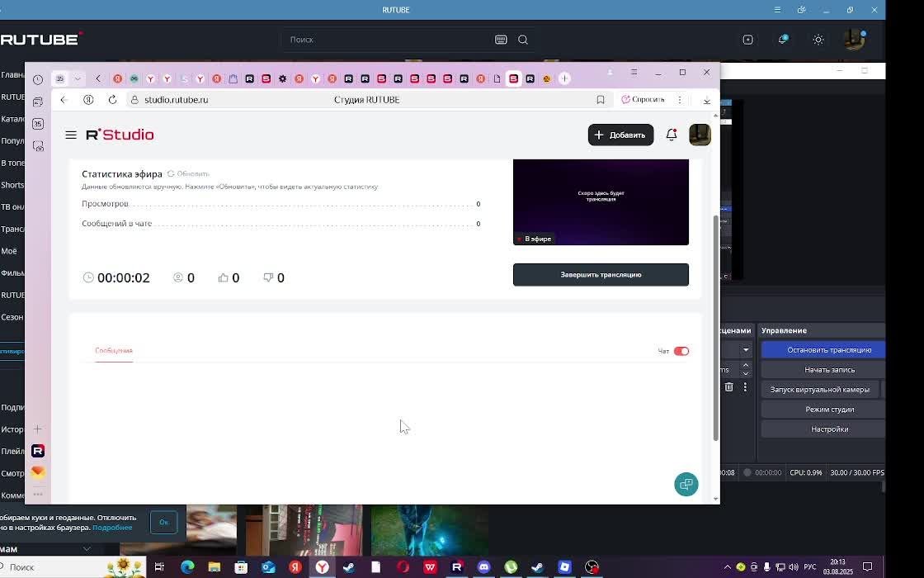924x578 pixels.
Task: Open Microsoft Edge from the taskbar
Action: (187, 566)
